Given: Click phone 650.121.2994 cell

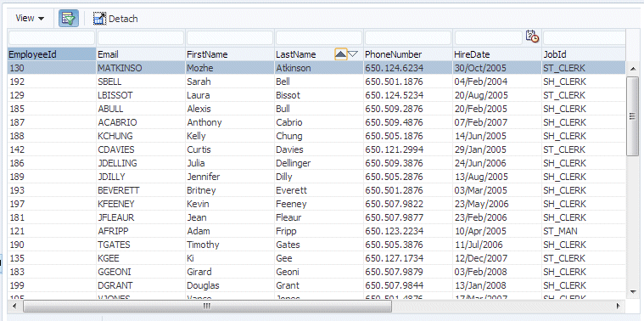Looking at the screenshot, I should tap(408, 149).
